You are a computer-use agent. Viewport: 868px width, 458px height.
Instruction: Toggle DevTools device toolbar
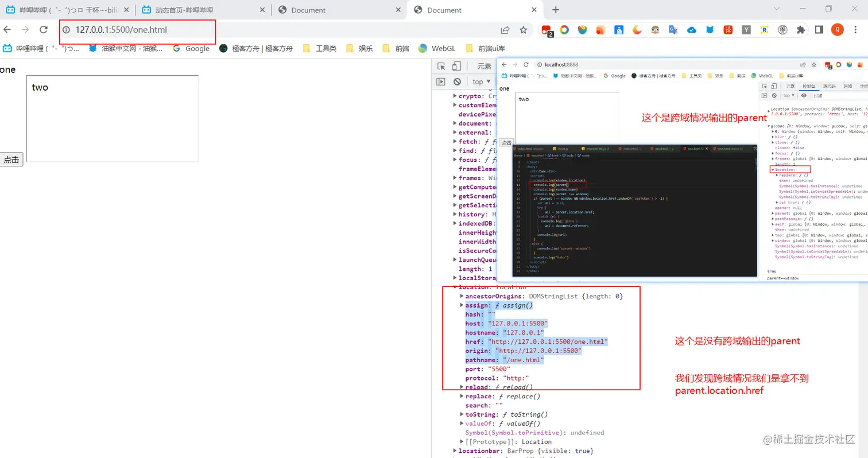pos(456,66)
